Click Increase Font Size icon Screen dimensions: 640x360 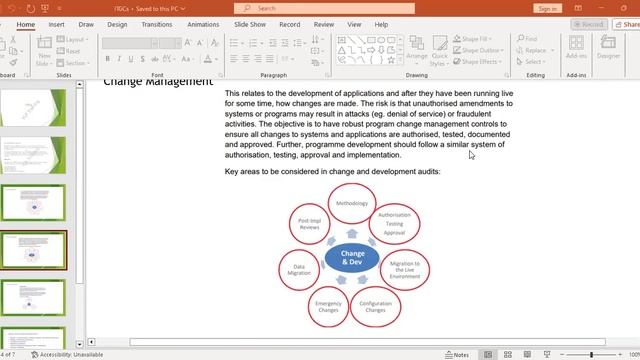[188, 42]
